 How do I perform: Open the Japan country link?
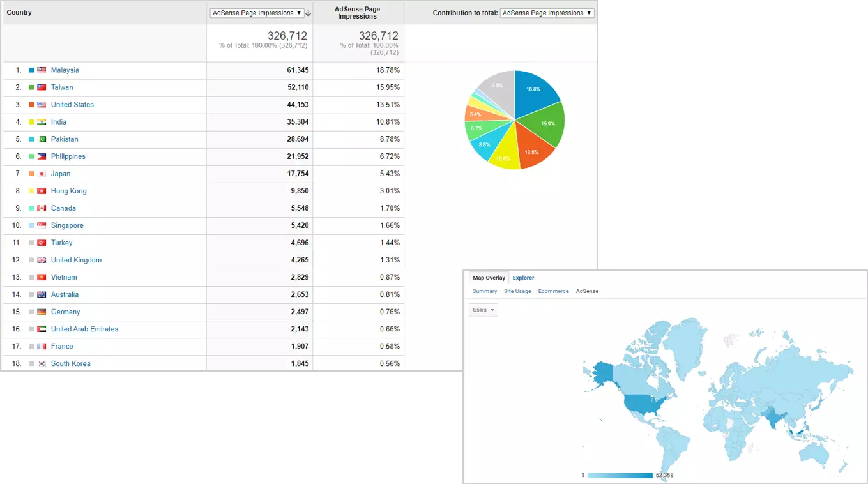(61, 174)
